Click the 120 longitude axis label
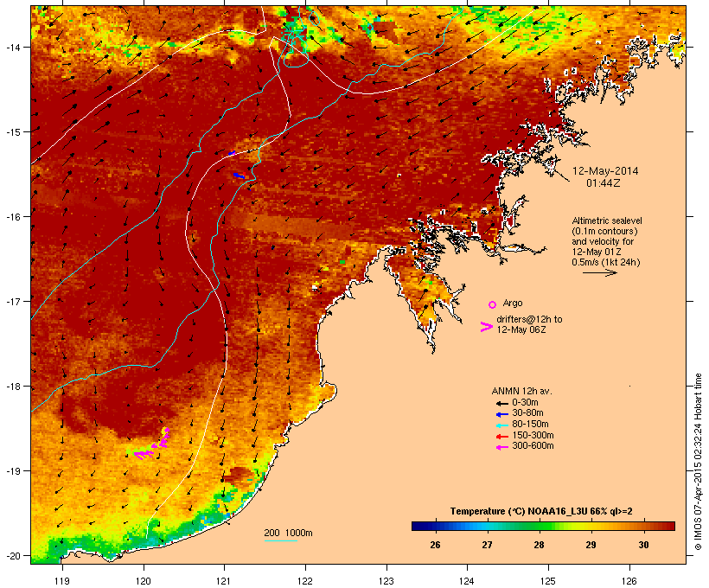The width and height of the screenshot is (709, 588). 144,581
